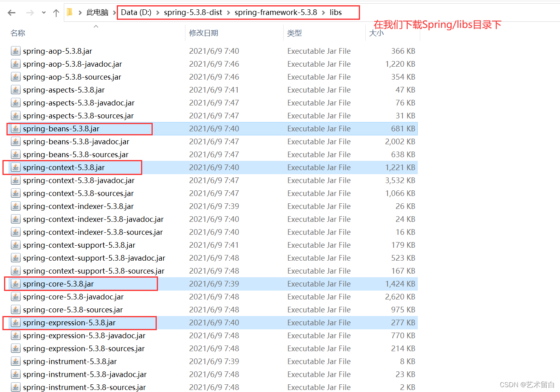
Task: Click jar icon of spring-aspects-5.3.8-sources.jar
Action: pyautogui.click(x=15, y=116)
